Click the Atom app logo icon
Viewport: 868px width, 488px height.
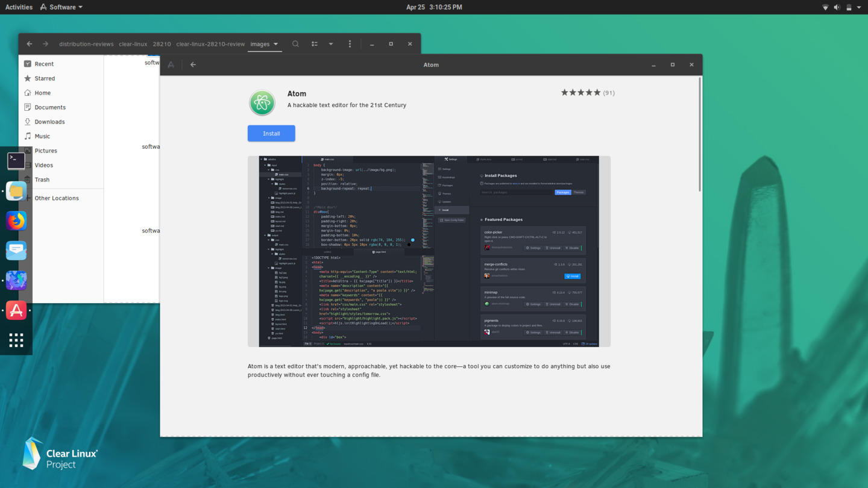tap(262, 103)
